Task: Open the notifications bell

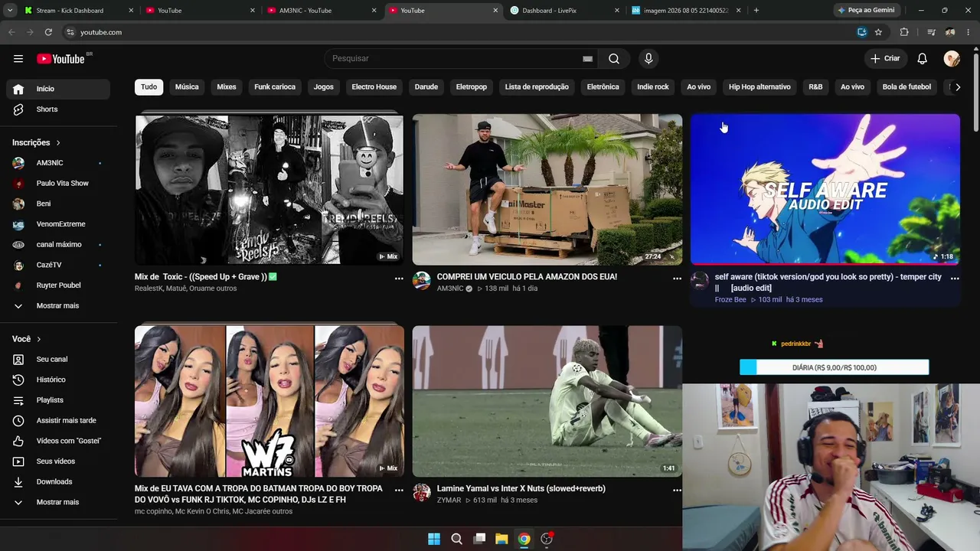Action: pos(923,59)
